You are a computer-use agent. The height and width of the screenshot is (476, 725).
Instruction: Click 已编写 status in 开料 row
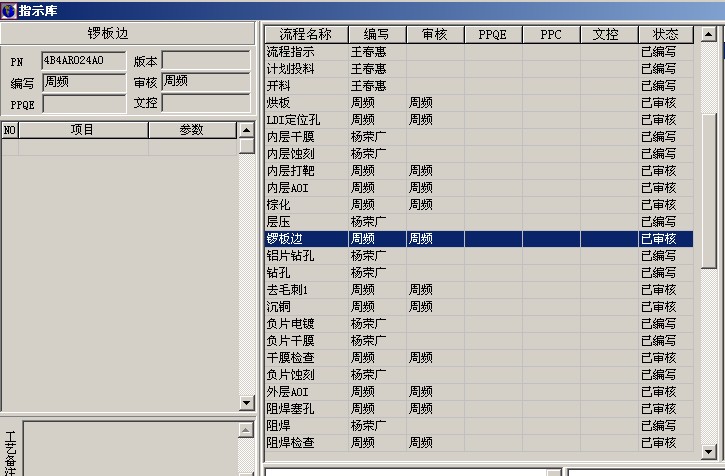click(658, 86)
